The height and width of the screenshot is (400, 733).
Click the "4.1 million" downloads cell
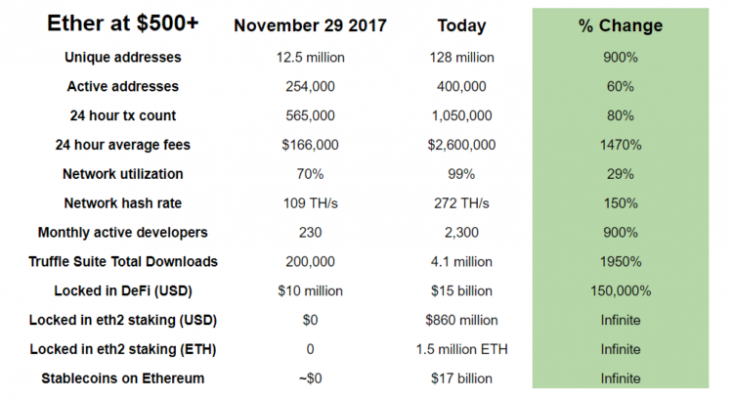(461, 262)
